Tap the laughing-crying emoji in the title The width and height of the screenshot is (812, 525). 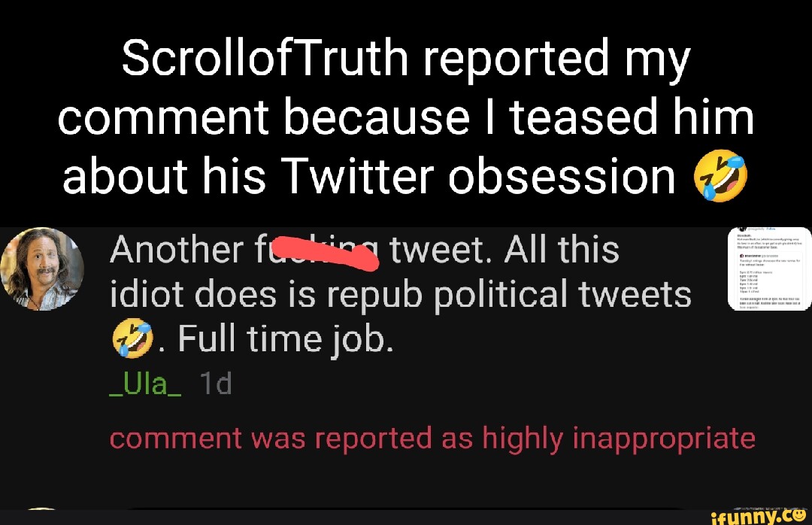[x=723, y=175]
